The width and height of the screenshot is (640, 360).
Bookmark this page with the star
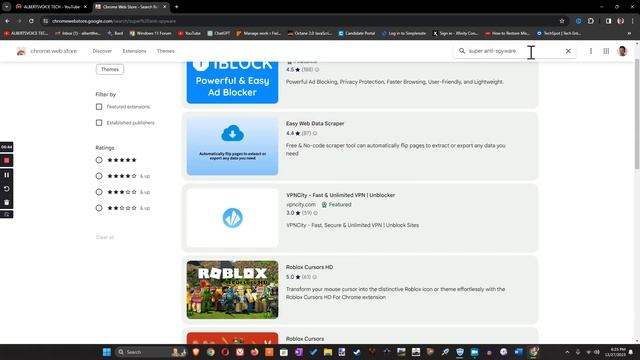(562, 21)
